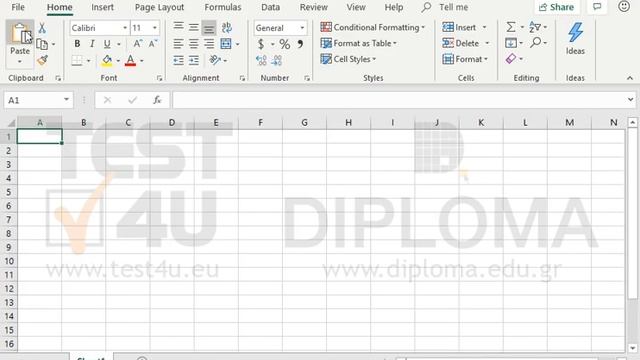Open Format as Table gallery
Screen dimensions: 640x360
pyautogui.click(x=359, y=43)
